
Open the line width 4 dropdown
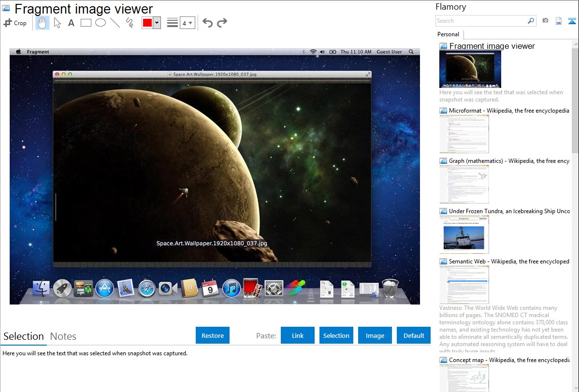187,23
